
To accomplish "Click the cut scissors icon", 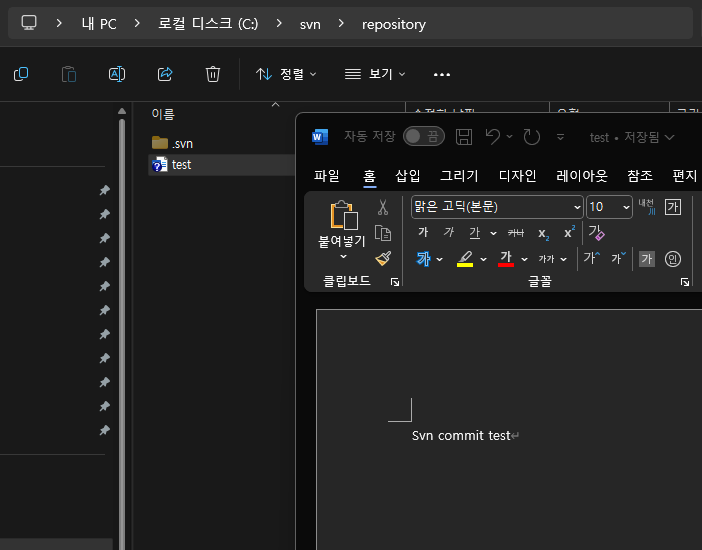I will [x=383, y=207].
